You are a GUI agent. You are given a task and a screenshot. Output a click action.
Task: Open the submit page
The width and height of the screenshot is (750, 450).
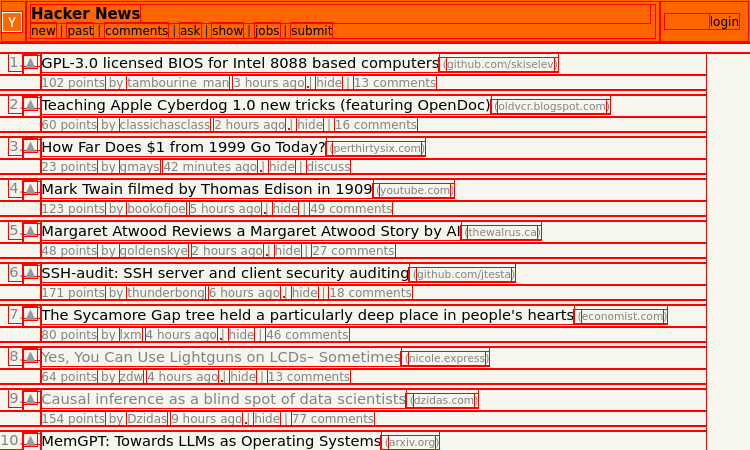(311, 31)
